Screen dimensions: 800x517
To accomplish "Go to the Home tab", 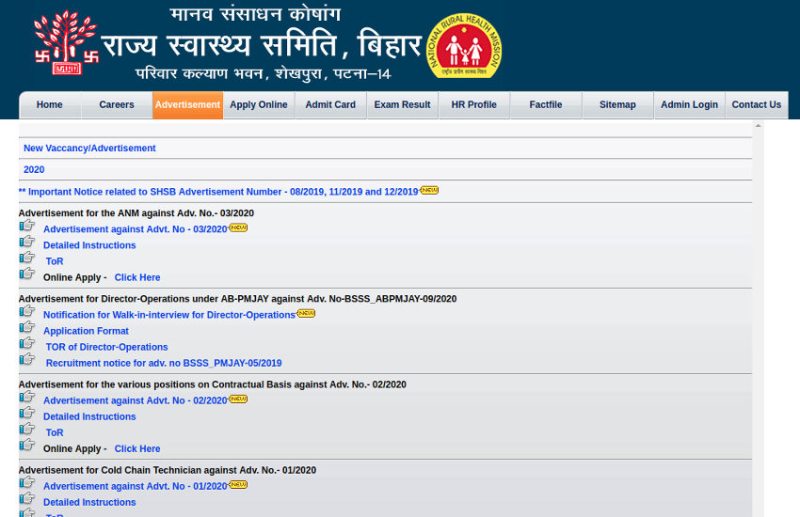I will tap(49, 105).
